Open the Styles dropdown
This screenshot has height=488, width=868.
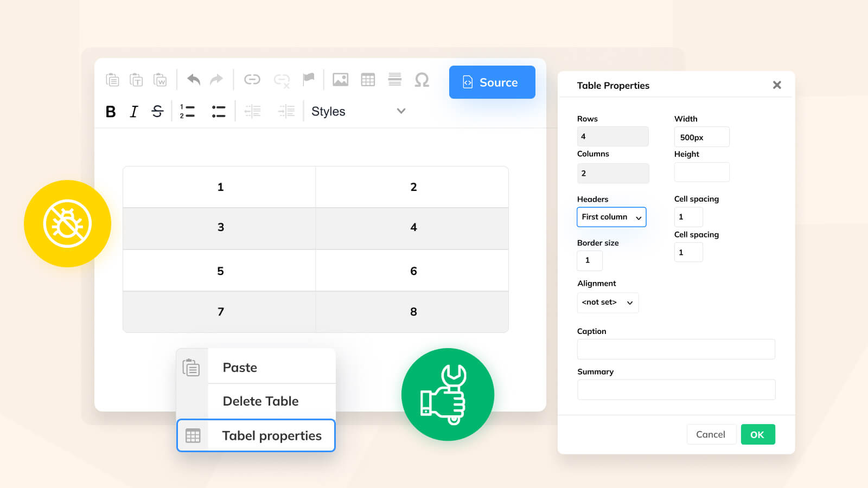click(x=358, y=111)
